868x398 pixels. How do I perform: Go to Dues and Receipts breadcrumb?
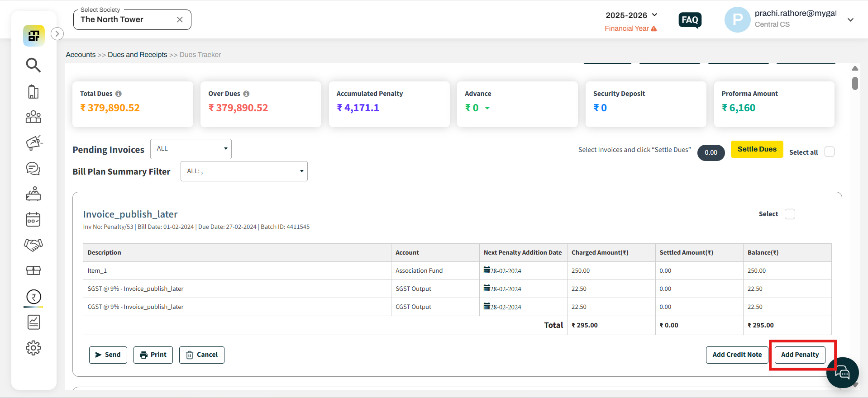[138, 55]
